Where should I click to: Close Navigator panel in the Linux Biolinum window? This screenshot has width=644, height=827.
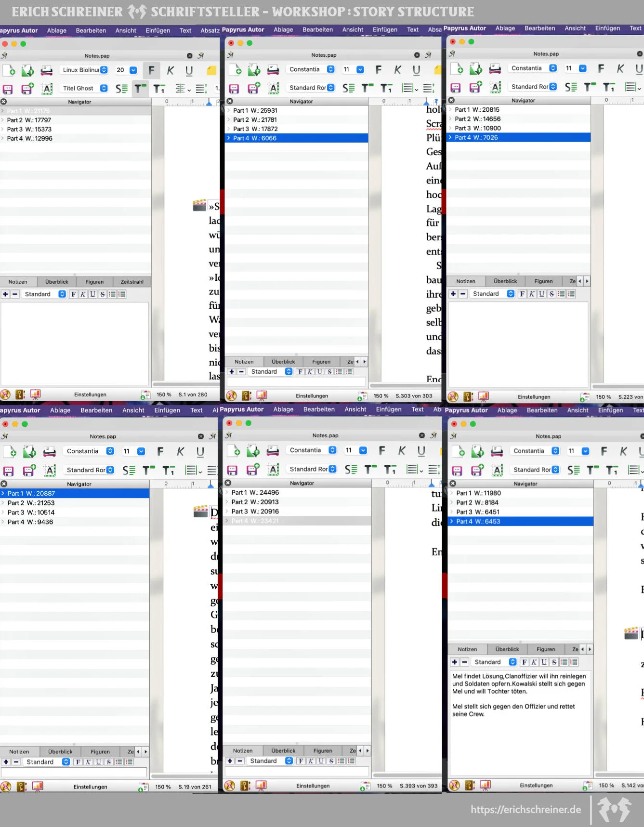tap(3, 102)
